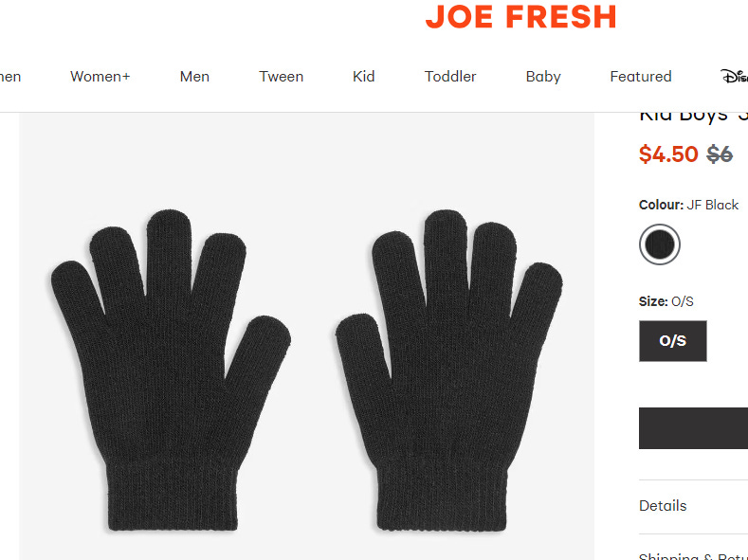This screenshot has height=560, width=748.
Task: Open the Kid category
Action: pyautogui.click(x=363, y=76)
